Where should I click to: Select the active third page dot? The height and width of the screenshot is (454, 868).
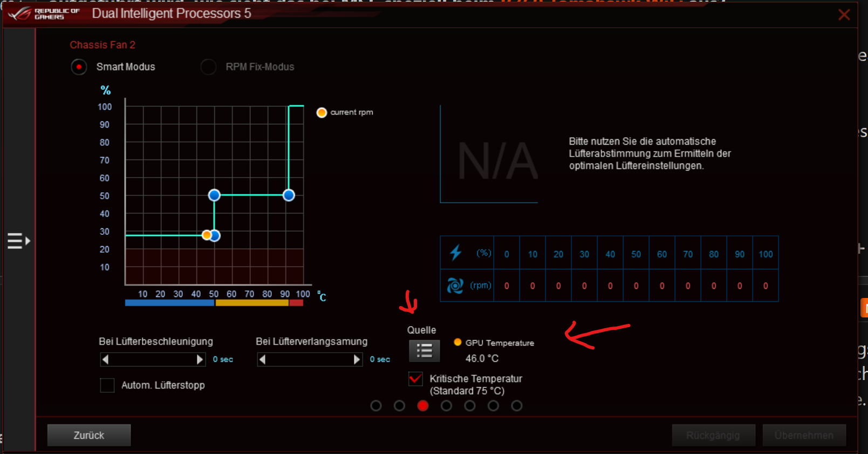click(423, 405)
